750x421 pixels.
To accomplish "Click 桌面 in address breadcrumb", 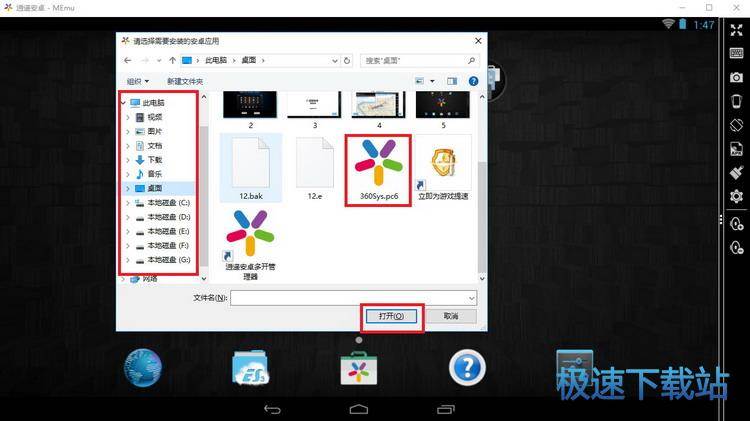I will pos(249,60).
